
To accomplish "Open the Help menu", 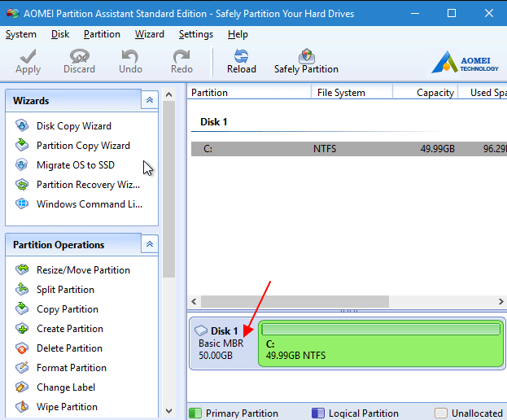I will coord(238,34).
